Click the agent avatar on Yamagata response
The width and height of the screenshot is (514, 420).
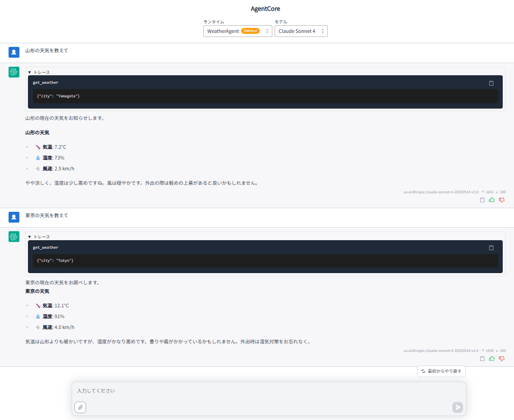(x=14, y=72)
